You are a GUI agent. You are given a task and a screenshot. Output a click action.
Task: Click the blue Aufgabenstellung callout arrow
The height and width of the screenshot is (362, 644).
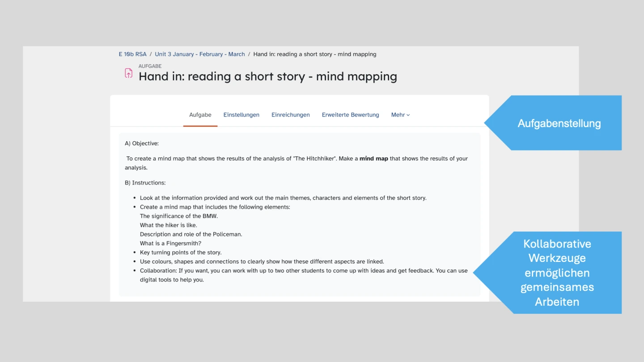559,123
